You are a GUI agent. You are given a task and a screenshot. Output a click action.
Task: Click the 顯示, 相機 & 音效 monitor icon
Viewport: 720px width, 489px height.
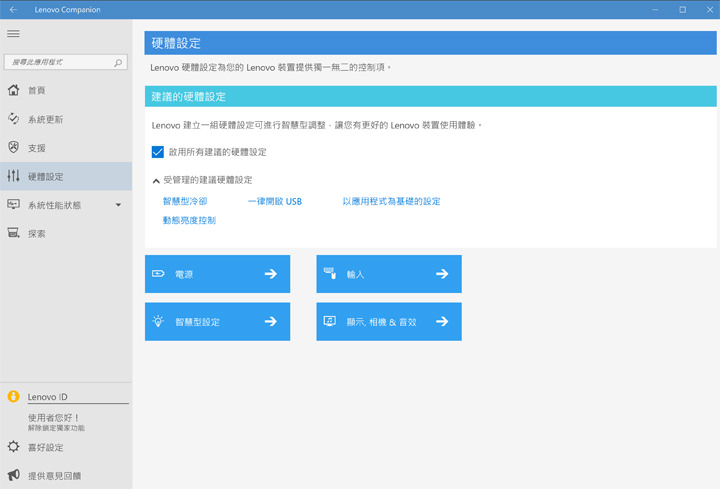tap(329, 322)
